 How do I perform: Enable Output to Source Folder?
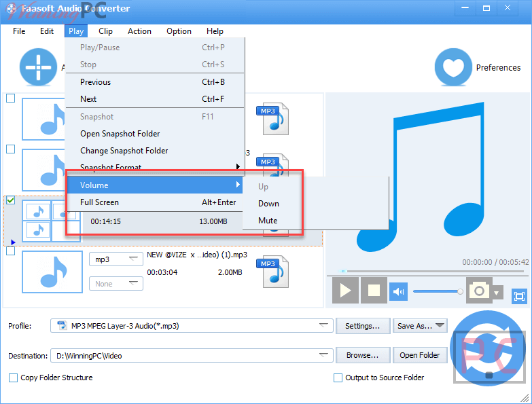(338, 378)
